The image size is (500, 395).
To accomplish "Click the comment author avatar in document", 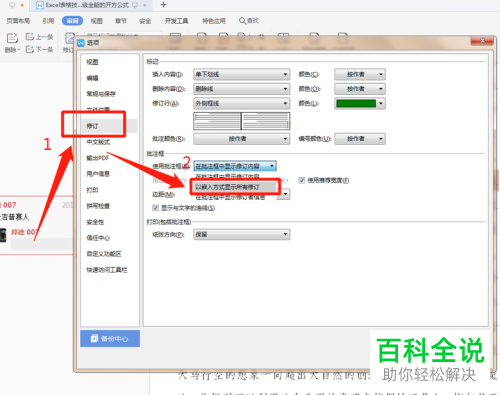I will (x=3, y=235).
